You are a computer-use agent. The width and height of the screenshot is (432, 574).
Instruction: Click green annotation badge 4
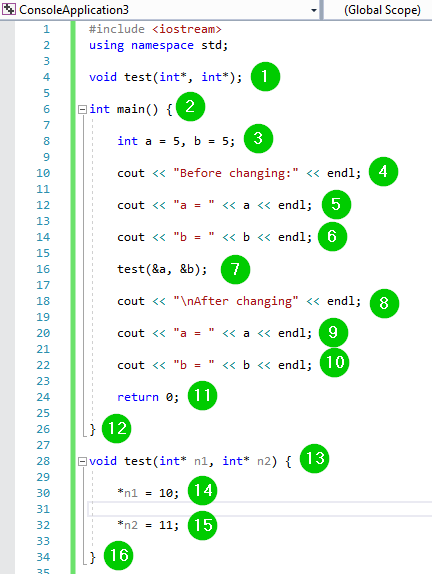(383, 171)
